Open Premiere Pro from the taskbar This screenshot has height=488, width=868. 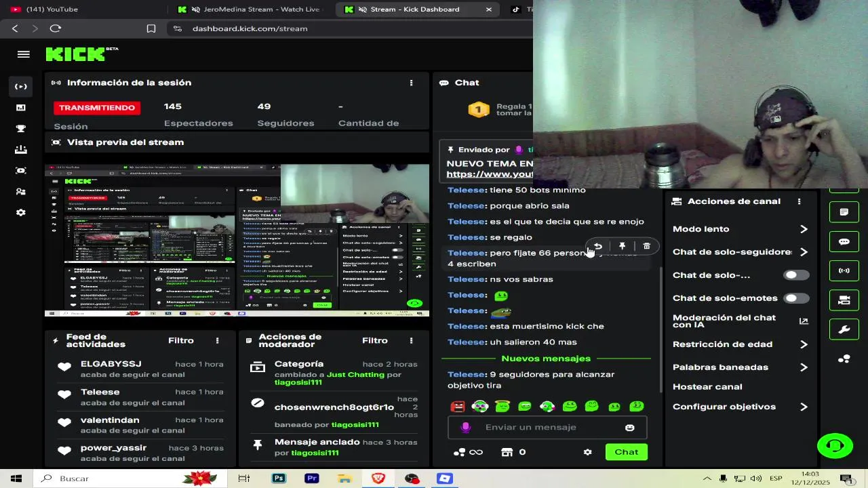(311, 479)
